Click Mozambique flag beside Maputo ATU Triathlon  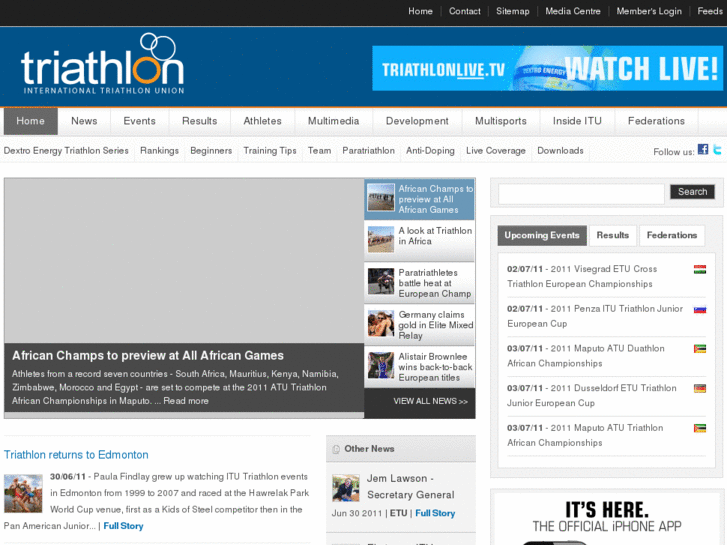pos(700,428)
